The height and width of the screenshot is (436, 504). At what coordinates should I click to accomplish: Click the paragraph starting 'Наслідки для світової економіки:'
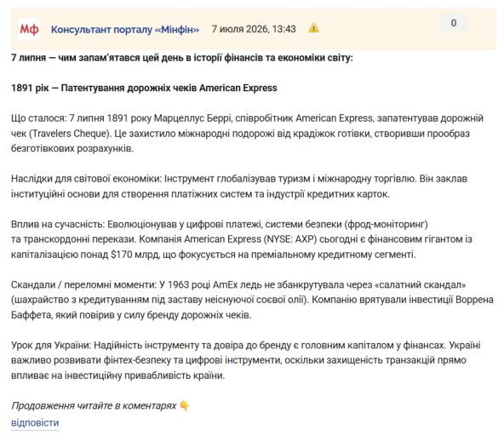[239, 186]
